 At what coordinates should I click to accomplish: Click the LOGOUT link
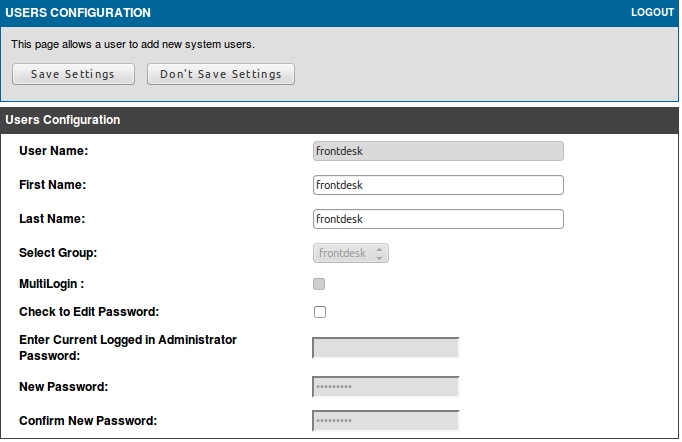tap(652, 13)
